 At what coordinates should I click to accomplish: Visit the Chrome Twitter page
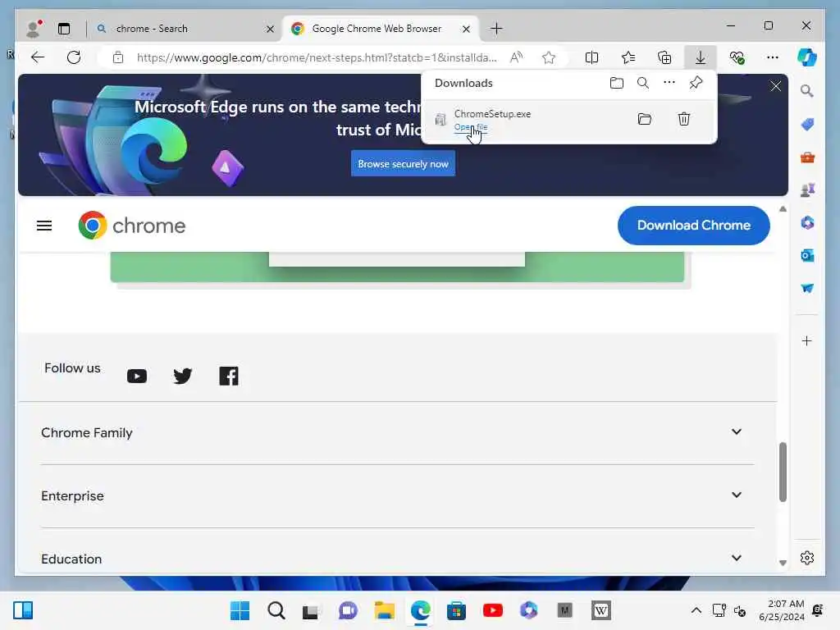point(183,376)
